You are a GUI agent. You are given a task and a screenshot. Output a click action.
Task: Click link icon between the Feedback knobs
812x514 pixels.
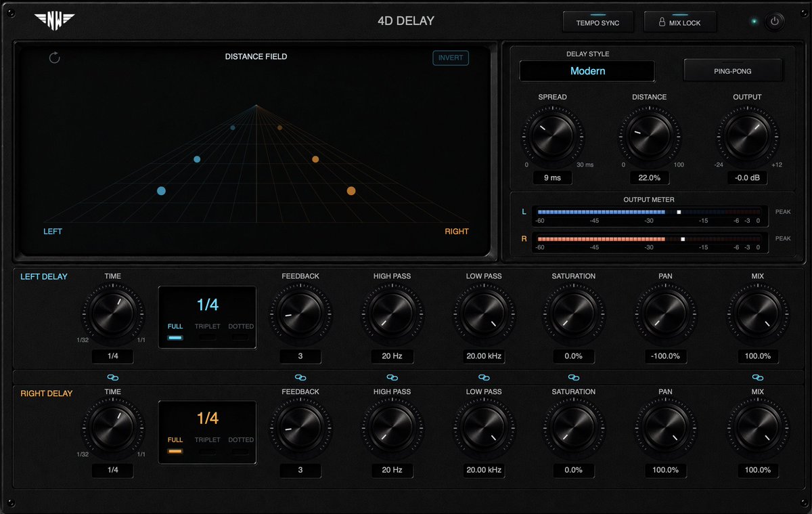(300, 377)
